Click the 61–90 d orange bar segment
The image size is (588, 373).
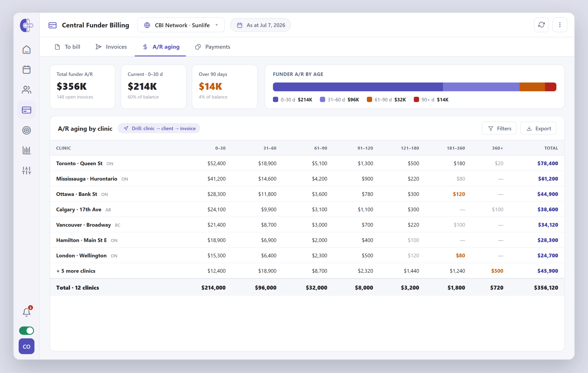[x=532, y=87]
